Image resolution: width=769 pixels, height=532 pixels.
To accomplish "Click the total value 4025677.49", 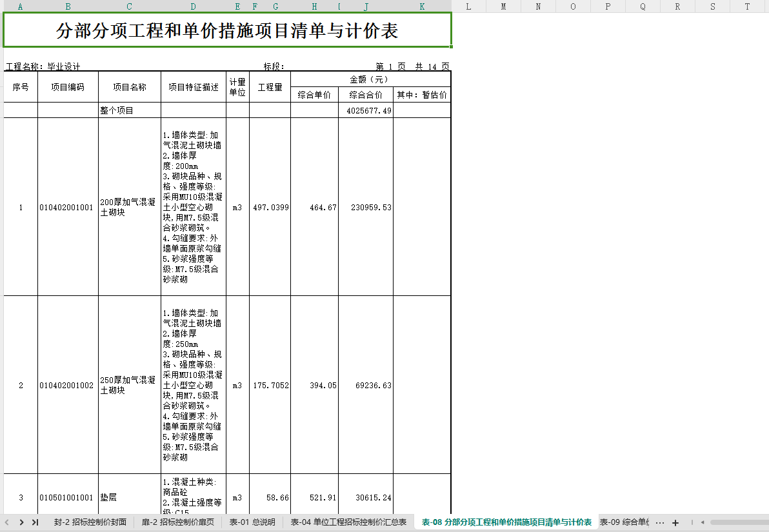I will [x=369, y=110].
